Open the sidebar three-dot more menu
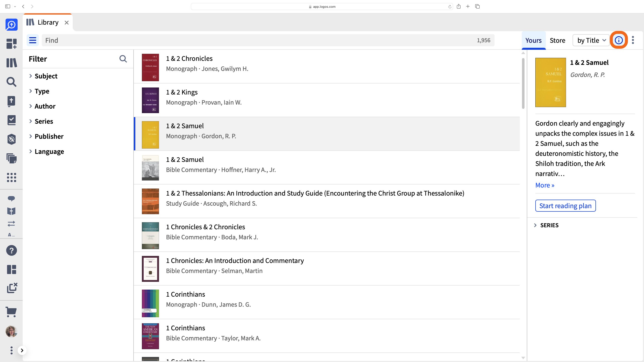The image size is (644, 362). [x=12, y=350]
